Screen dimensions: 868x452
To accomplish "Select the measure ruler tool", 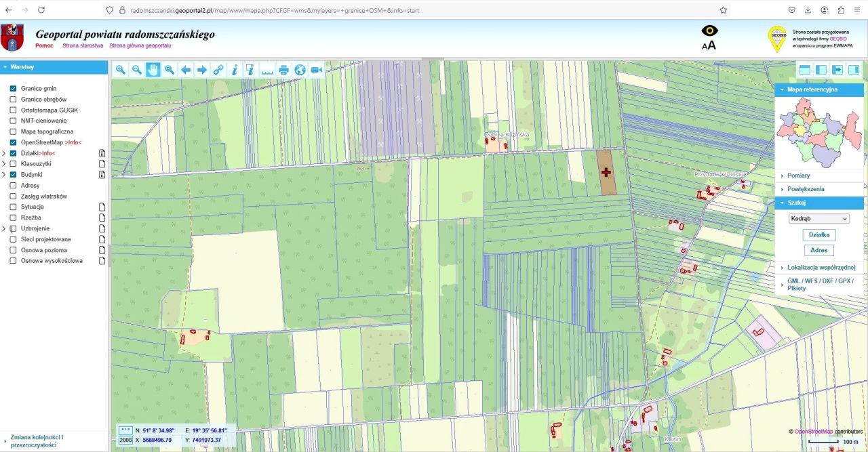I will [x=267, y=70].
